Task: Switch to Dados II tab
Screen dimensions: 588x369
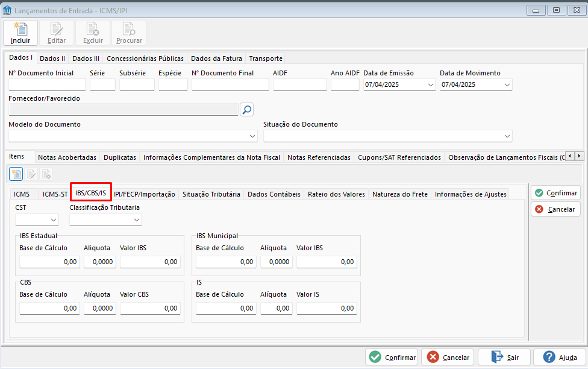Action: [x=52, y=58]
